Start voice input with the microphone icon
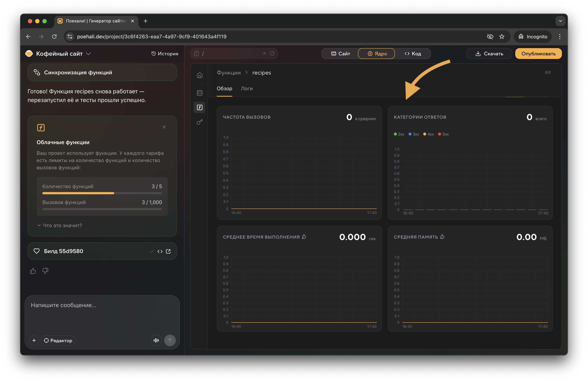 (x=156, y=340)
